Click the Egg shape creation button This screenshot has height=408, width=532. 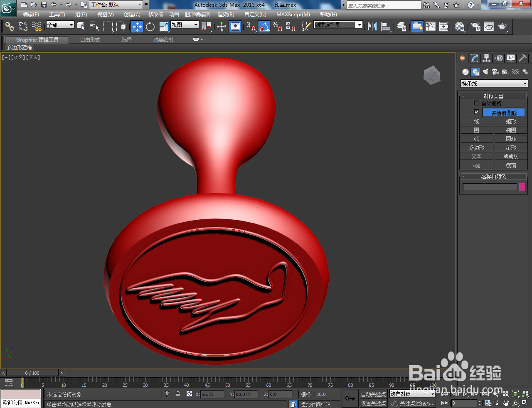476,165
